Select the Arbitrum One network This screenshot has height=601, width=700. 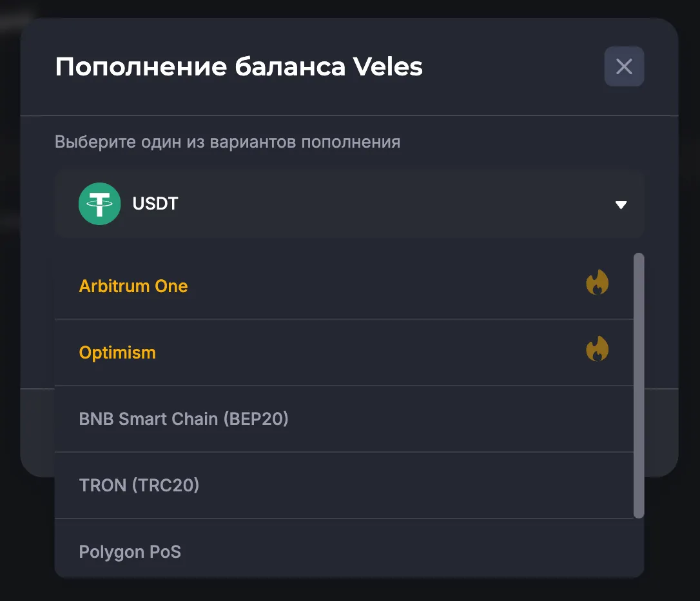tap(133, 286)
